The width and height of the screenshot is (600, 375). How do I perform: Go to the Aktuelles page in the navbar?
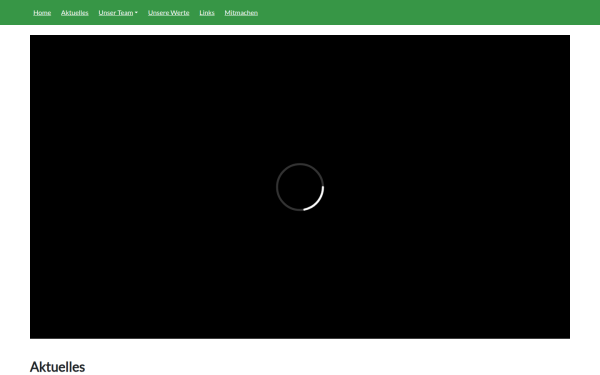pos(75,13)
